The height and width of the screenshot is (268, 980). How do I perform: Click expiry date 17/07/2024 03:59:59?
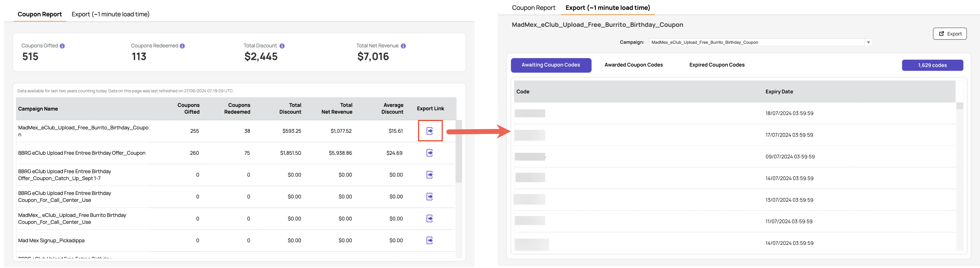[x=789, y=135]
